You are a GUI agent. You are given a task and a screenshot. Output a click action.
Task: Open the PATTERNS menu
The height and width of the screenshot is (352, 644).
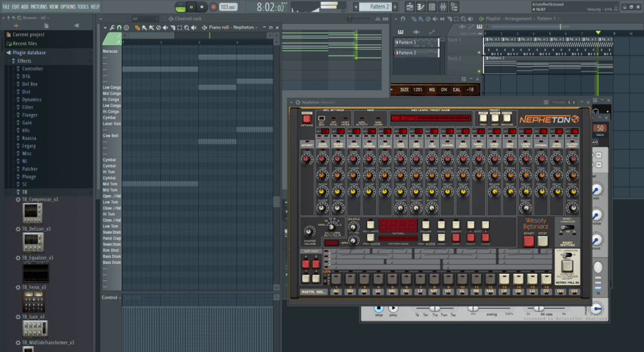39,7
